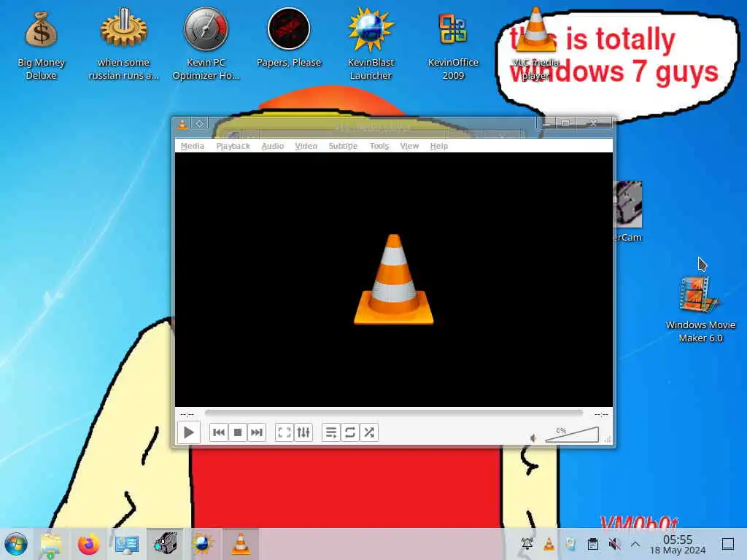Click the diamond pin button in VLC title bar
The height and width of the screenshot is (560, 747).
pos(200,124)
